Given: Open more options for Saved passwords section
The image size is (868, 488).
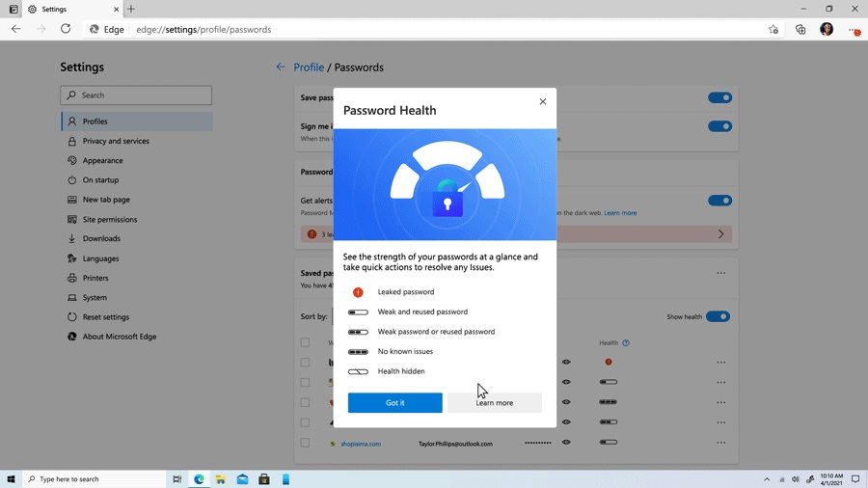Looking at the screenshot, I should click(x=720, y=273).
